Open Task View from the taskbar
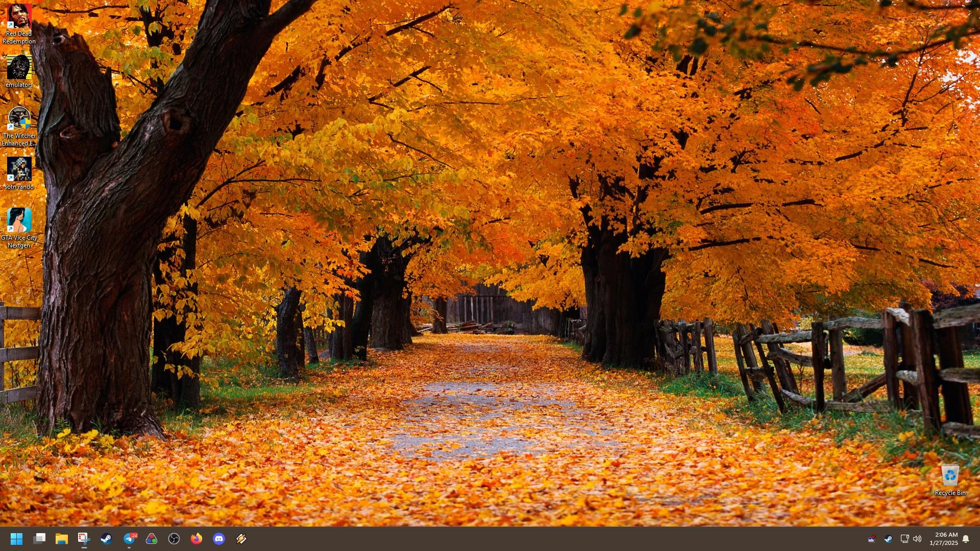Screen dimensions: 980x551 coord(39,539)
